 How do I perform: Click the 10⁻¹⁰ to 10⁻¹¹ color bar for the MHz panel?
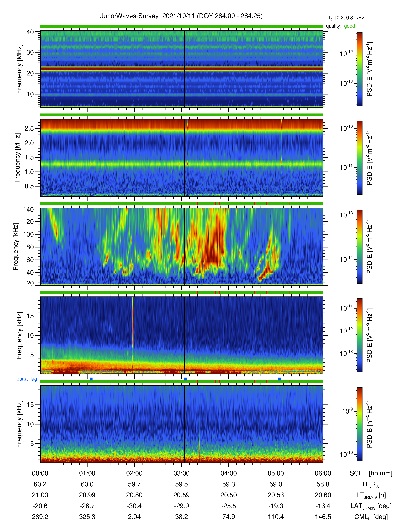point(360,158)
